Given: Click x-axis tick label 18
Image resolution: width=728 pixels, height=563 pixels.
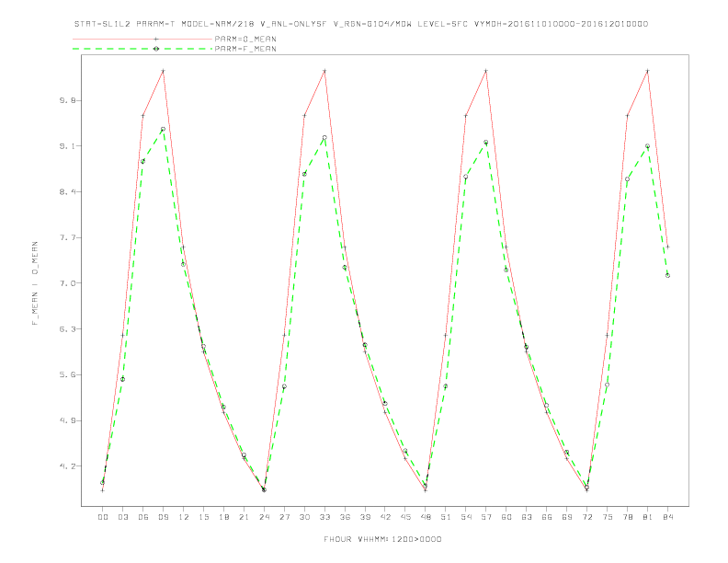Looking at the screenshot, I should click(223, 517).
